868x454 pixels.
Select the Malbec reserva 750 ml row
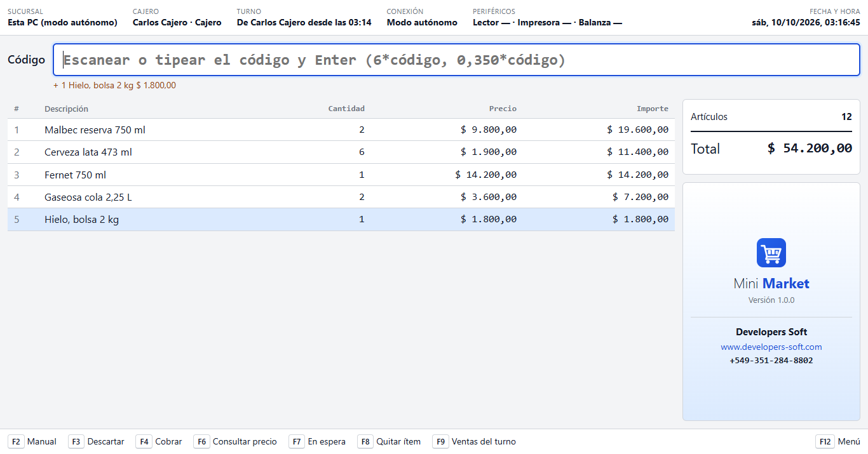(x=341, y=130)
